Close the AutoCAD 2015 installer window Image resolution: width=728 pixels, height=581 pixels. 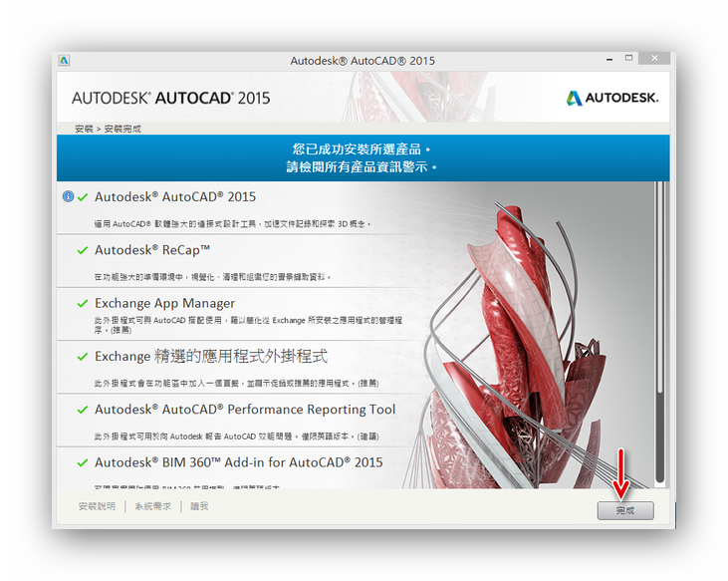[x=654, y=58]
